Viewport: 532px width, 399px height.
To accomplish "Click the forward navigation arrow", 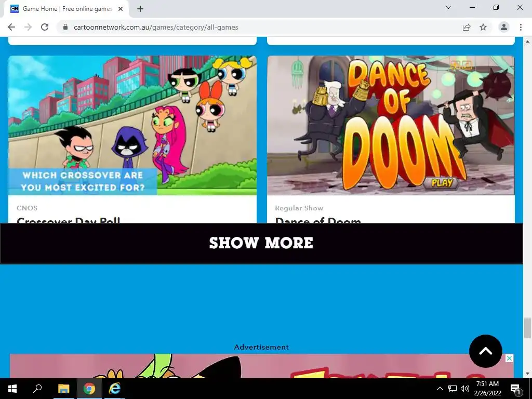I will click(28, 27).
